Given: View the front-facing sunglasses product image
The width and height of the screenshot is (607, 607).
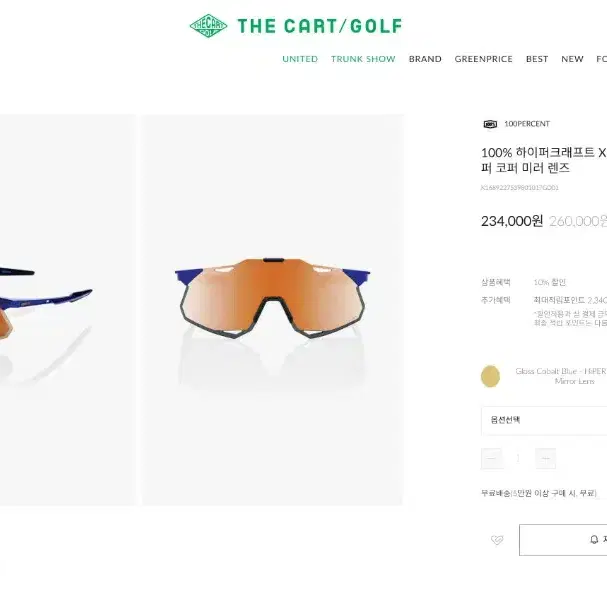Looking at the screenshot, I should [273, 310].
